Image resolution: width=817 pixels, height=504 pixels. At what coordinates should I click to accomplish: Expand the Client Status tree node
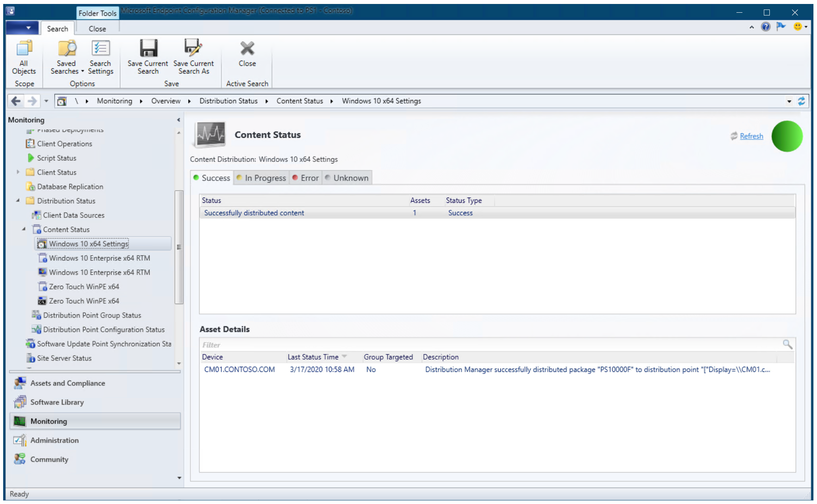[18, 172]
